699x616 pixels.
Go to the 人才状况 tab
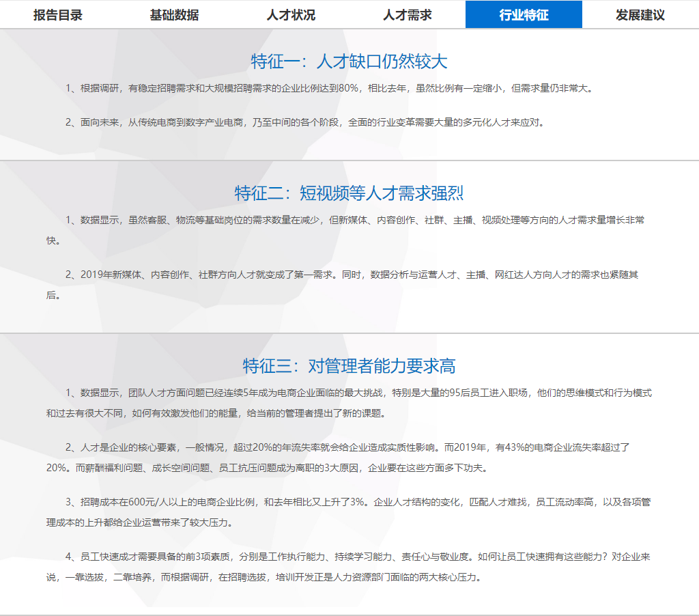tap(291, 15)
